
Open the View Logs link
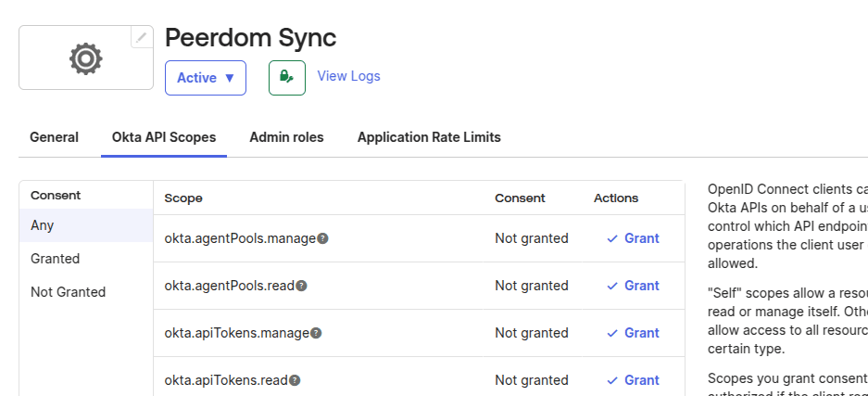point(348,76)
